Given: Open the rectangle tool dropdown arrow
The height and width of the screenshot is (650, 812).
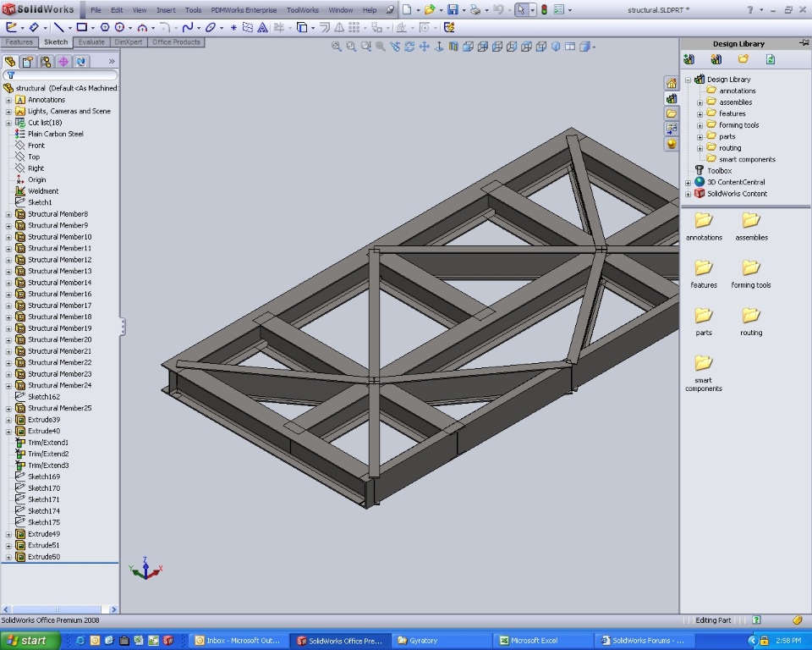Looking at the screenshot, I should coord(94,27).
